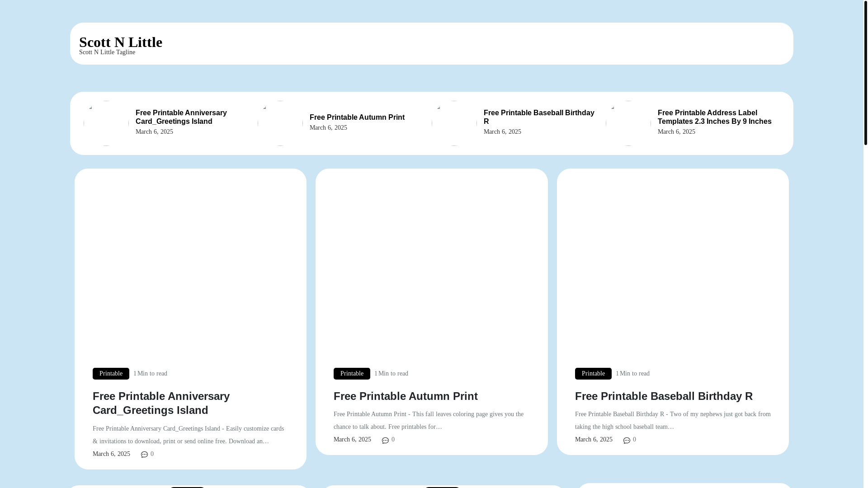Screen dimensions: 868x488
Task: Select Printable category tag on Baseball Birthday R post
Action: pyautogui.click(x=593, y=374)
